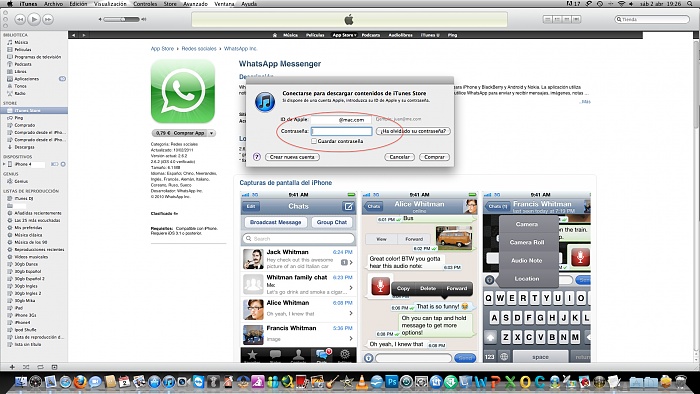The width and height of the screenshot is (700, 394).
Task: Open Radio in the sidebar
Action: click(20, 93)
